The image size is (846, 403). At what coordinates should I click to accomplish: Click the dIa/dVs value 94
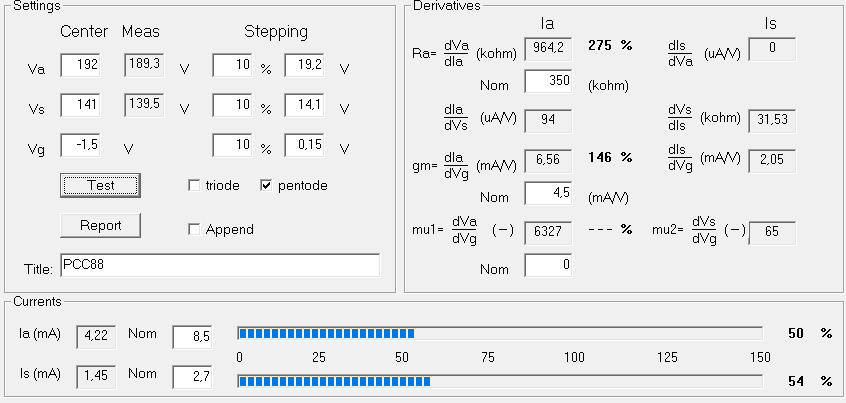[548, 120]
